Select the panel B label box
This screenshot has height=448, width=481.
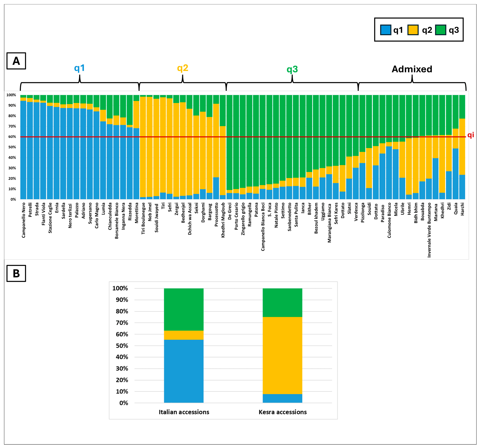click(x=16, y=273)
